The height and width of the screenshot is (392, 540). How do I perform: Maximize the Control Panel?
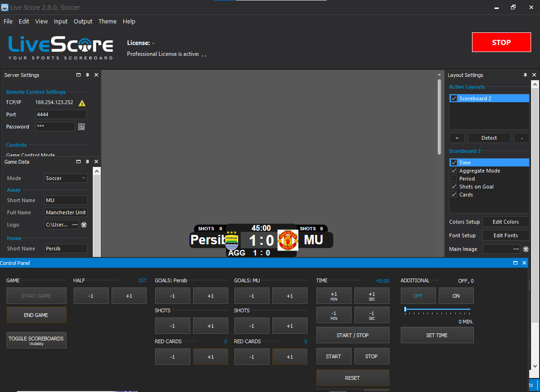[x=515, y=263]
